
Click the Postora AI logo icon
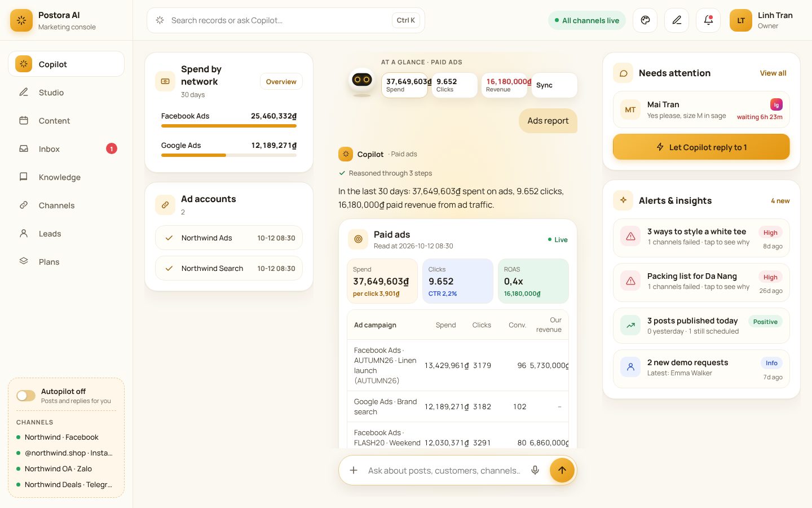click(21, 20)
